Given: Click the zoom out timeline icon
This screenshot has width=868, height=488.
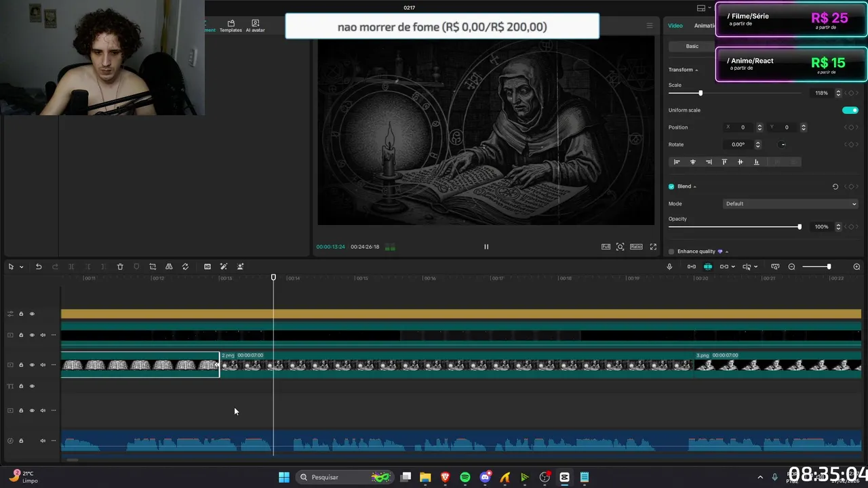Looking at the screenshot, I should pos(791,266).
